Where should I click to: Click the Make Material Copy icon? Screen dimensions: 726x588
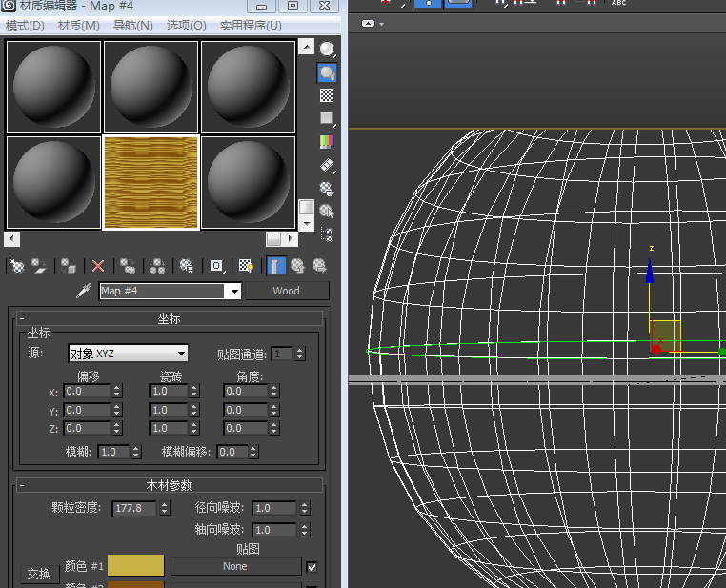128,266
